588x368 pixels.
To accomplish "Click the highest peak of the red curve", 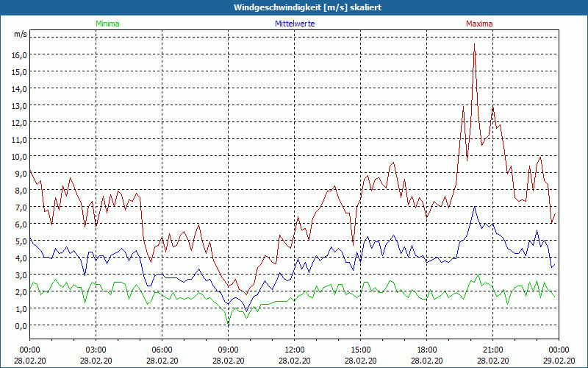I will click(x=475, y=45).
